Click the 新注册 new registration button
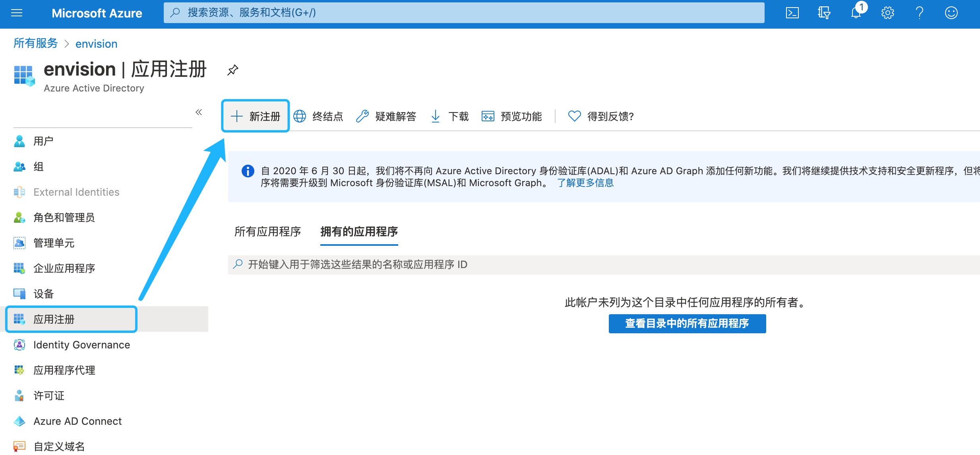Screen dimensions: 980x455 coord(256,116)
